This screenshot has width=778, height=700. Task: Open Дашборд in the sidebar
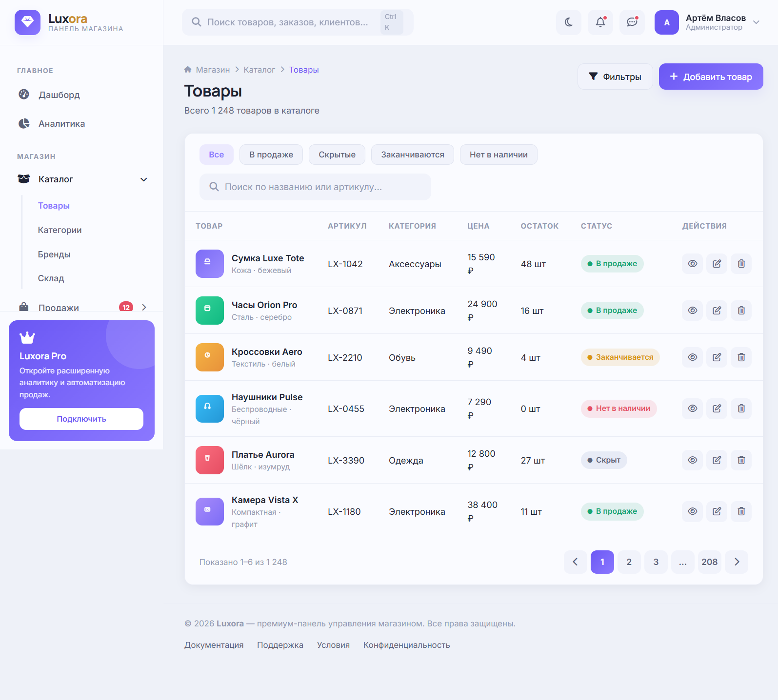tap(81, 95)
